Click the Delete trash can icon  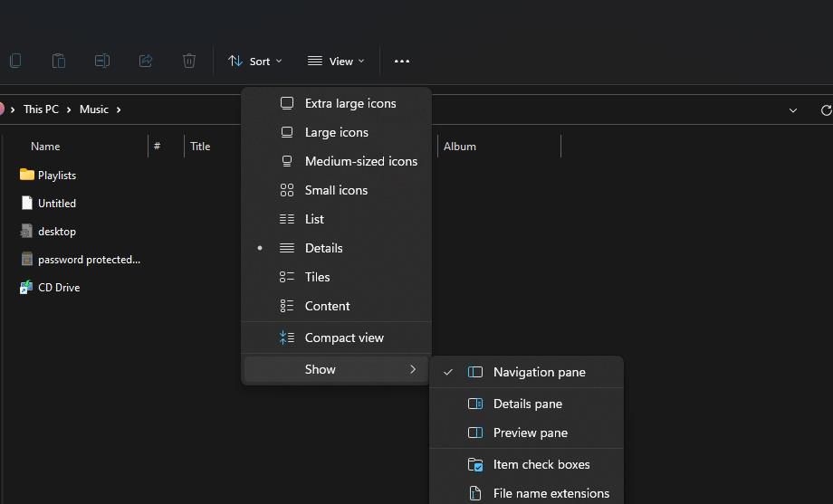[189, 61]
